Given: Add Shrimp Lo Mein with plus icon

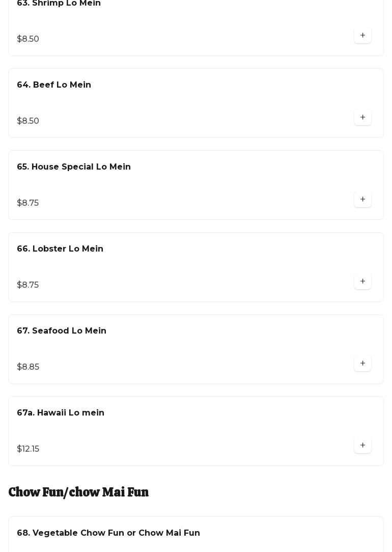Looking at the screenshot, I should [362, 35].
